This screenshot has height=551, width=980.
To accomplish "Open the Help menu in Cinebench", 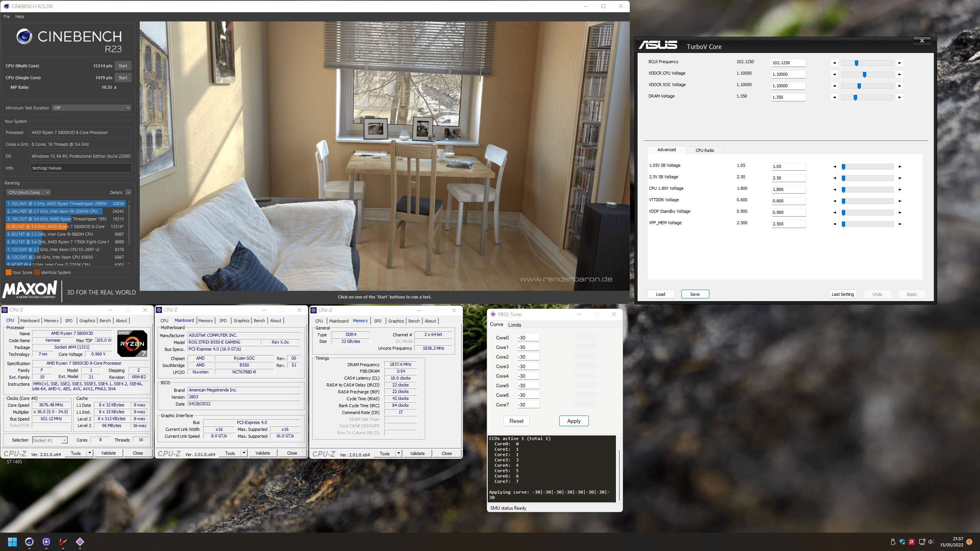I will coord(20,16).
